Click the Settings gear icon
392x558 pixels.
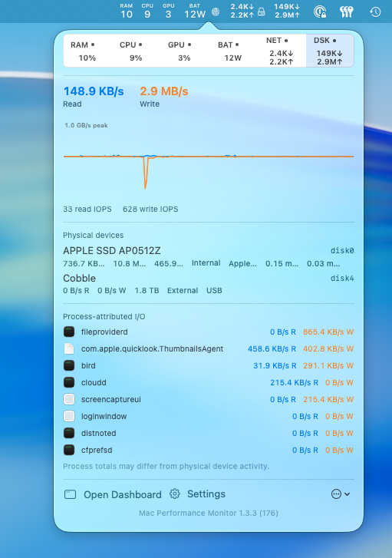coord(175,494)
